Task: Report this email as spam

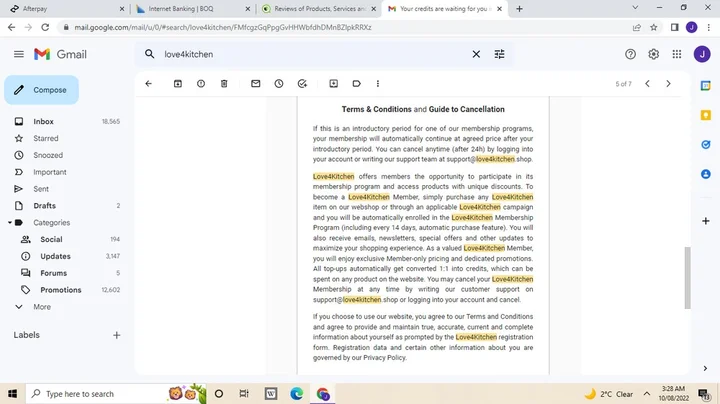Action: click(x=201, y=84)
